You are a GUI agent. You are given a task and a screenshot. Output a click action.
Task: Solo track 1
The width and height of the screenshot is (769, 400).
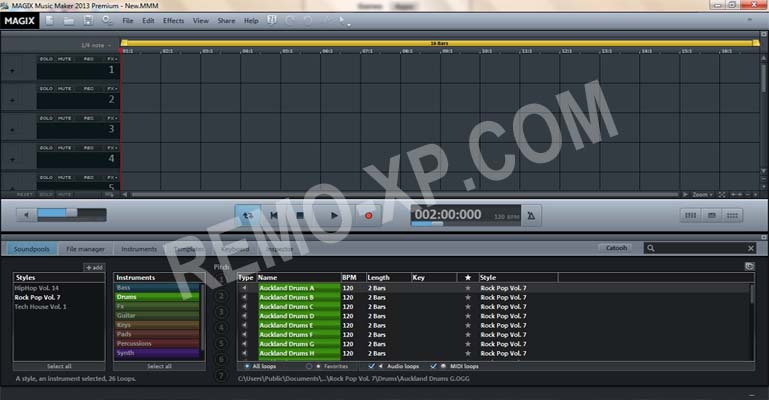click(x=46, y=59)
